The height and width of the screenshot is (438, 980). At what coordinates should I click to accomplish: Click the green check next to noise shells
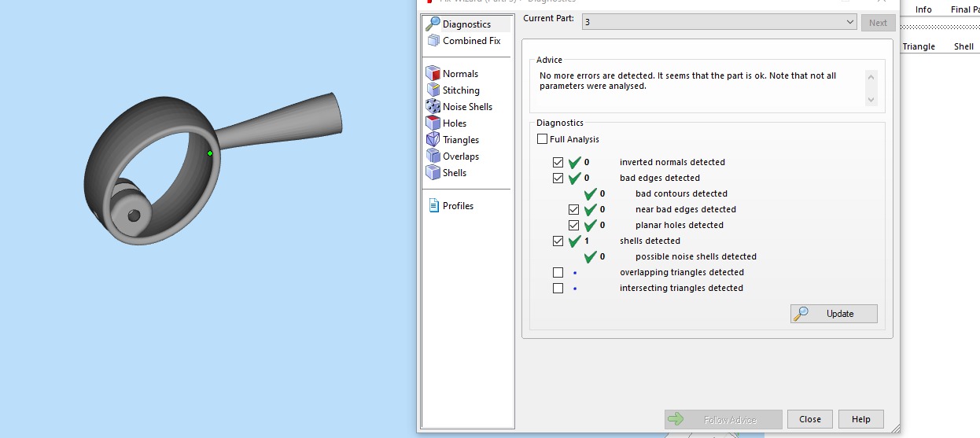click(591, 256)
